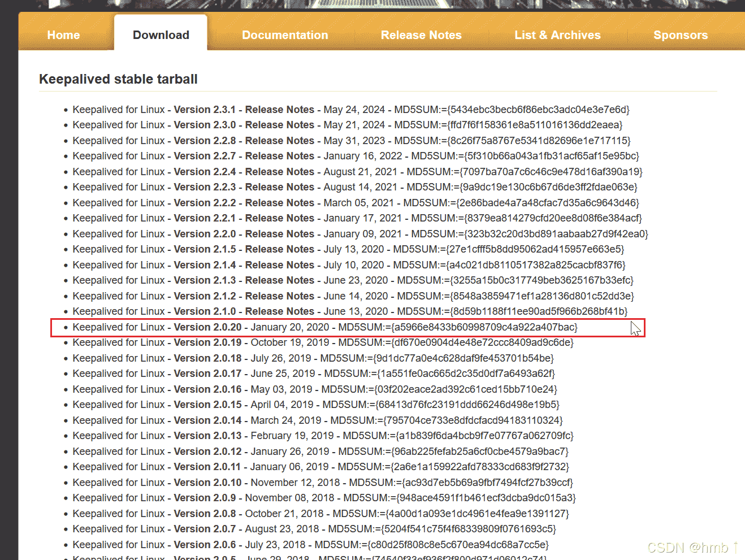
Task: Open Release Notes for Version 2.1.2
Action: tap(280, 296)
